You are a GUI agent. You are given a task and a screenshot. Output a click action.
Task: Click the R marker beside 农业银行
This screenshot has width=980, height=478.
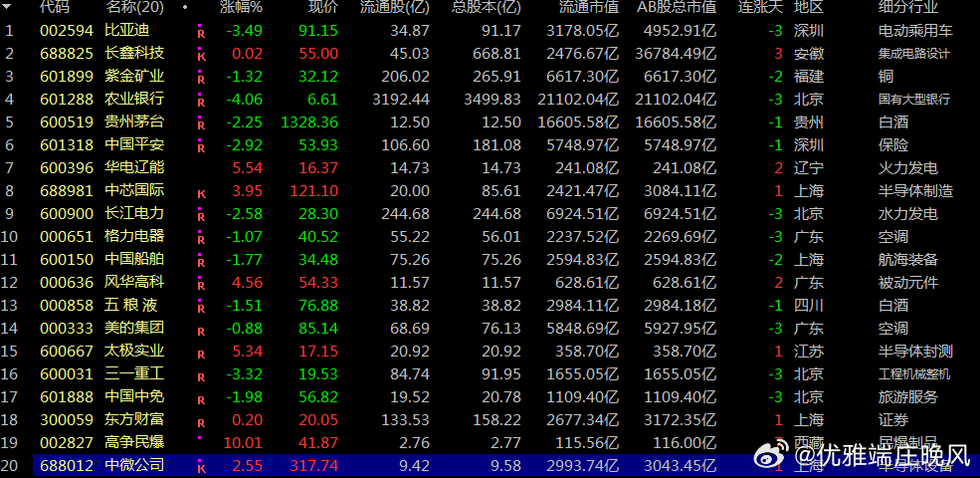201,102
